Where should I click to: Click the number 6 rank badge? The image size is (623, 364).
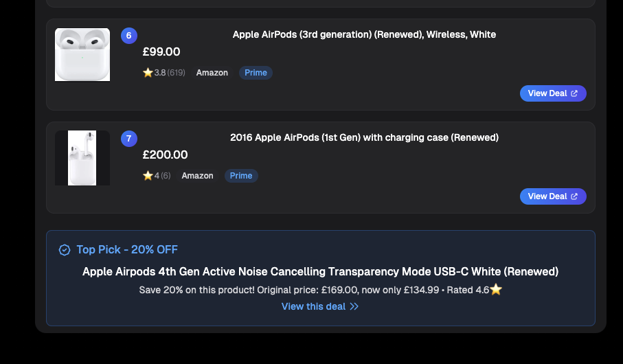tap(129, 36)
